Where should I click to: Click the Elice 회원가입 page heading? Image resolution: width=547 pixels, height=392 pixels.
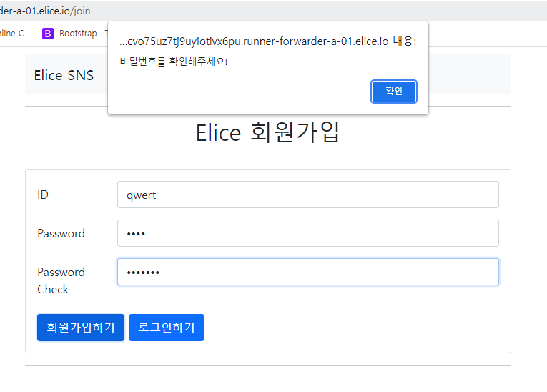267,132
